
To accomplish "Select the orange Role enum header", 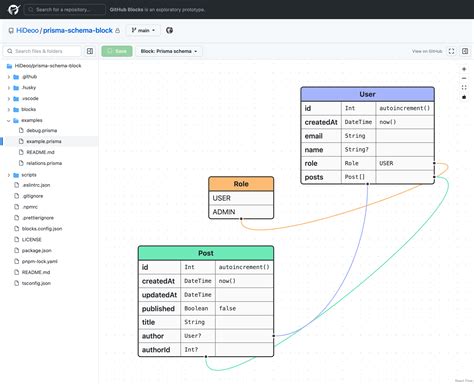I will (x=241, y=184).
